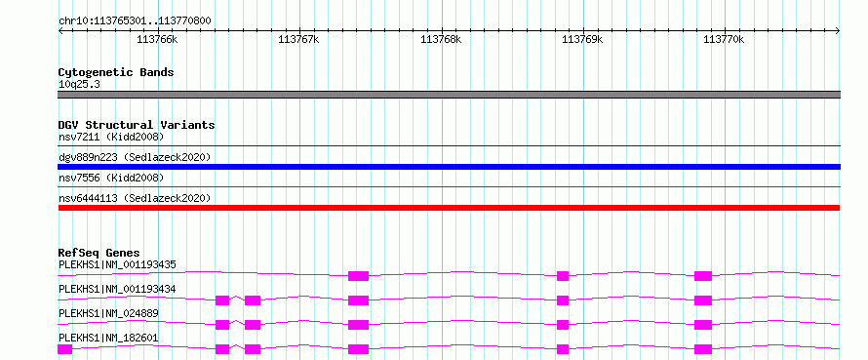The width and height of the screenshot is (868, 360).
Task: Click the nsv7556 (Kidd2008) variant label
Action: pyautogui.click(x=111, y=178)
